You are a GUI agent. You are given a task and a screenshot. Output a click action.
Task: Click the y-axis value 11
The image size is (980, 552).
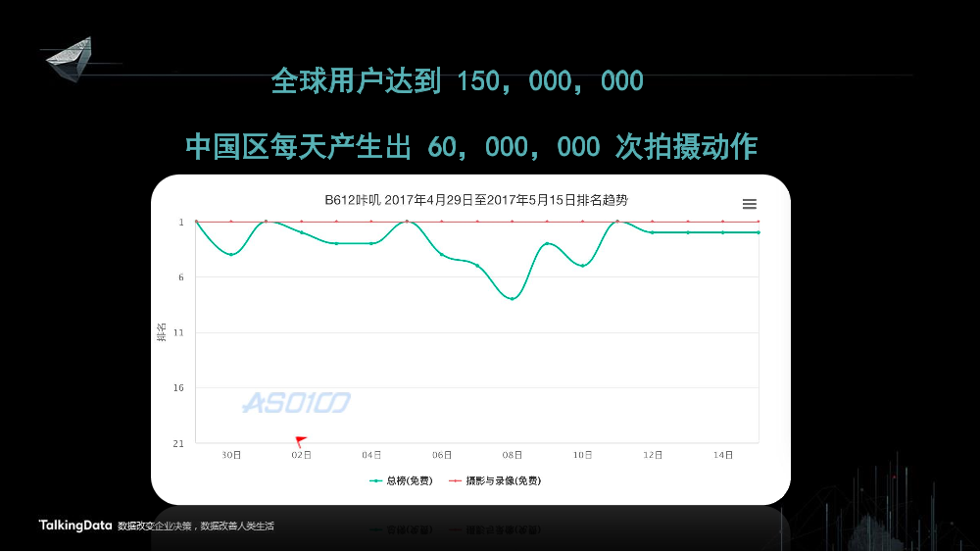pos(178,332)
